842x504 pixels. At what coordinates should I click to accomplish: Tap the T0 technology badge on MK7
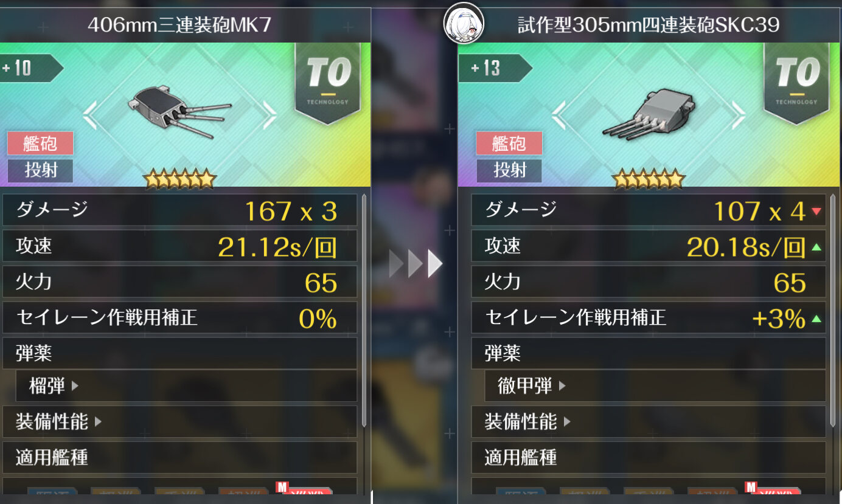click(x=329, y=83)
